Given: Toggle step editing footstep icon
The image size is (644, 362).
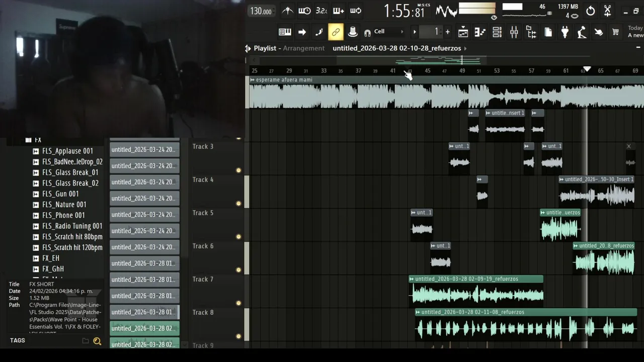Looking at the screenshot, I should coord(319,32).
